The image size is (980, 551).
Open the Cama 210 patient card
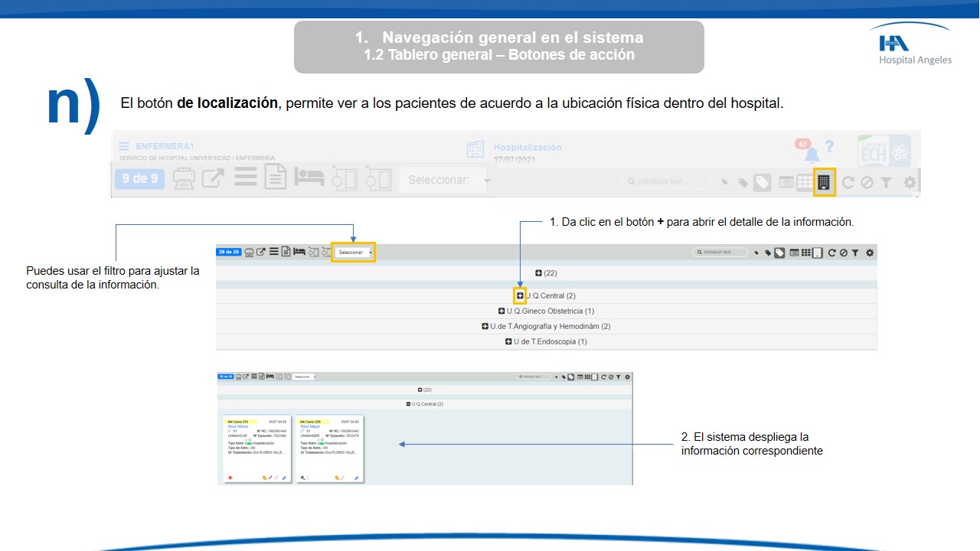click(256, 449)
